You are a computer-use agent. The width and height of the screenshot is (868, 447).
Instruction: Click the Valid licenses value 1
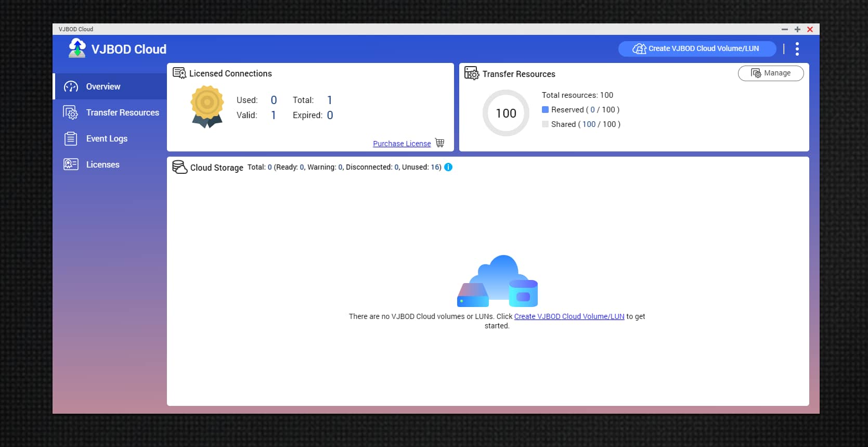274,115
